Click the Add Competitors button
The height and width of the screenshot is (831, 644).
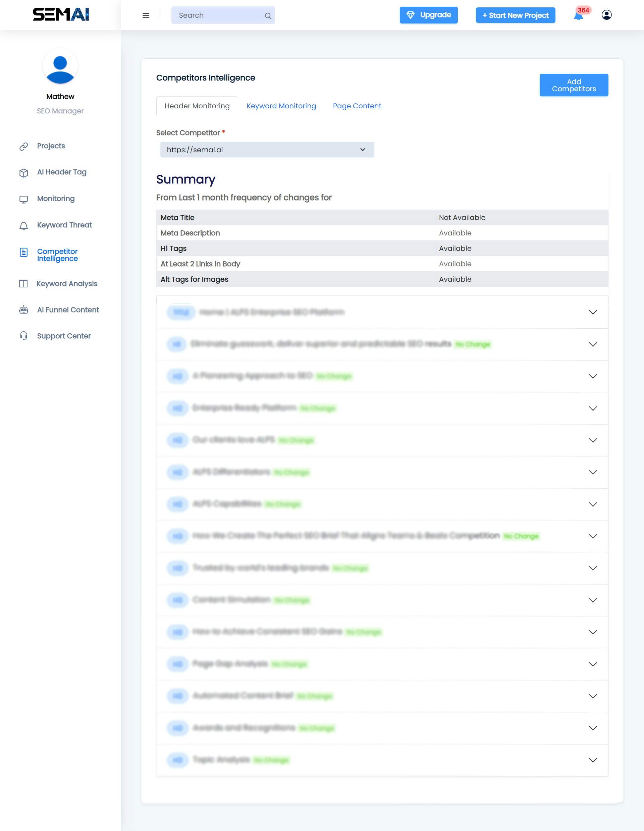574,85
